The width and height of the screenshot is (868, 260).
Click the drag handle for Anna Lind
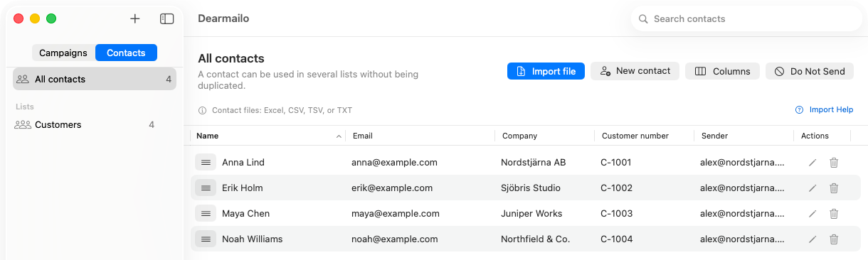point(206,162)
